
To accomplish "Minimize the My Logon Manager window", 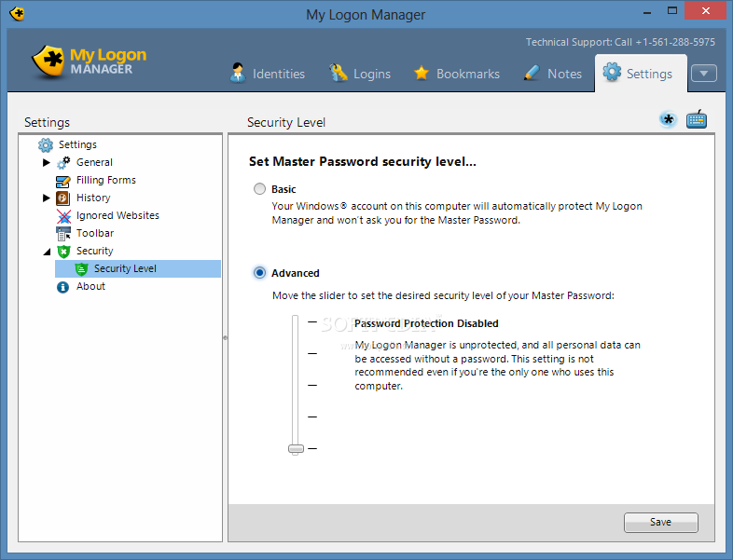I will (647, 12).
